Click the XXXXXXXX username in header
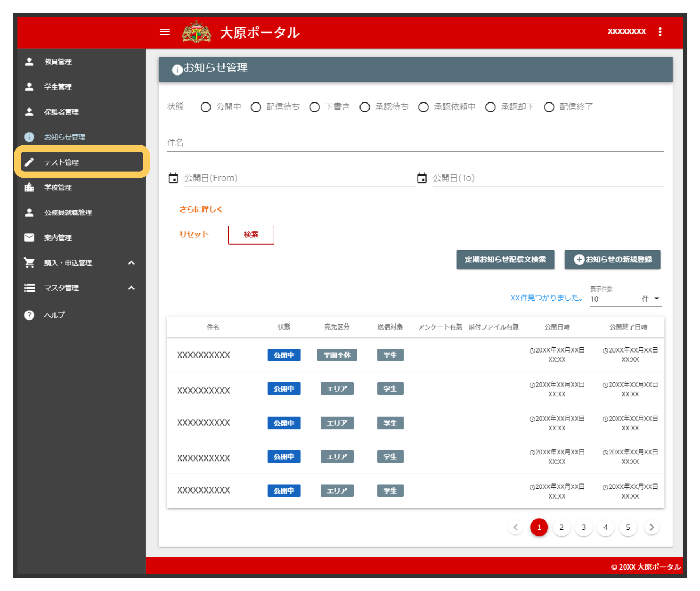Viewport: 700px width, 591px height. coord(627,32)
